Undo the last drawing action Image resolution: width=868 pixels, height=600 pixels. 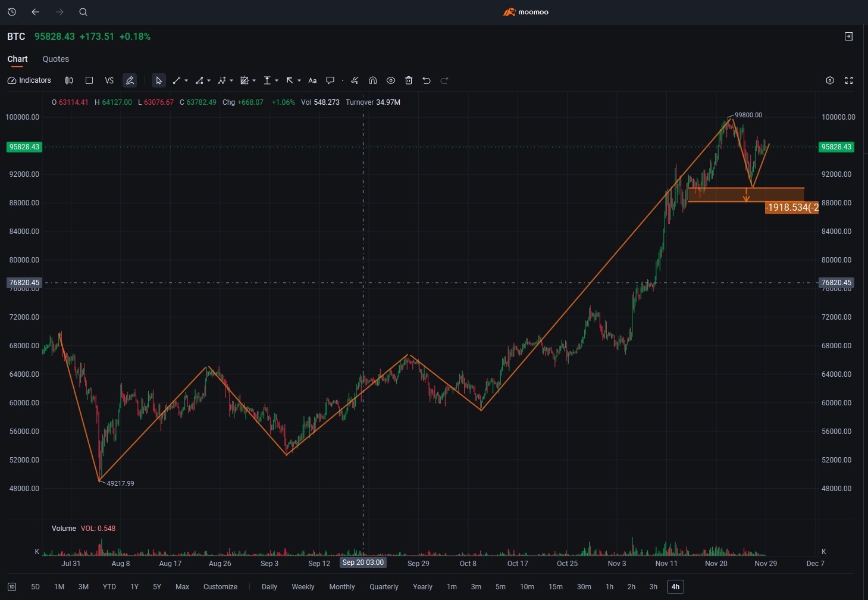(x=427, y=80)
